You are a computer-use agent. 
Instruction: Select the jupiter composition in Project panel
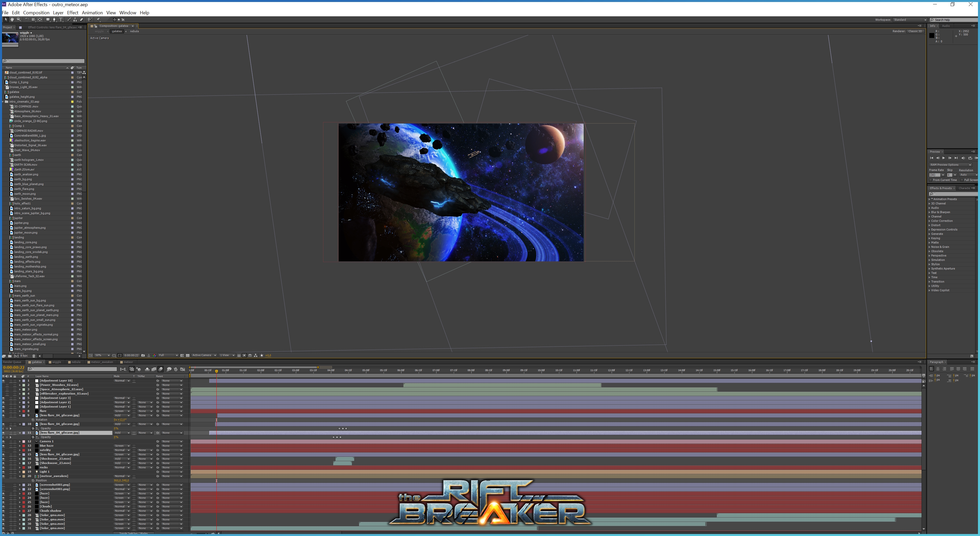tap(18, 218)
